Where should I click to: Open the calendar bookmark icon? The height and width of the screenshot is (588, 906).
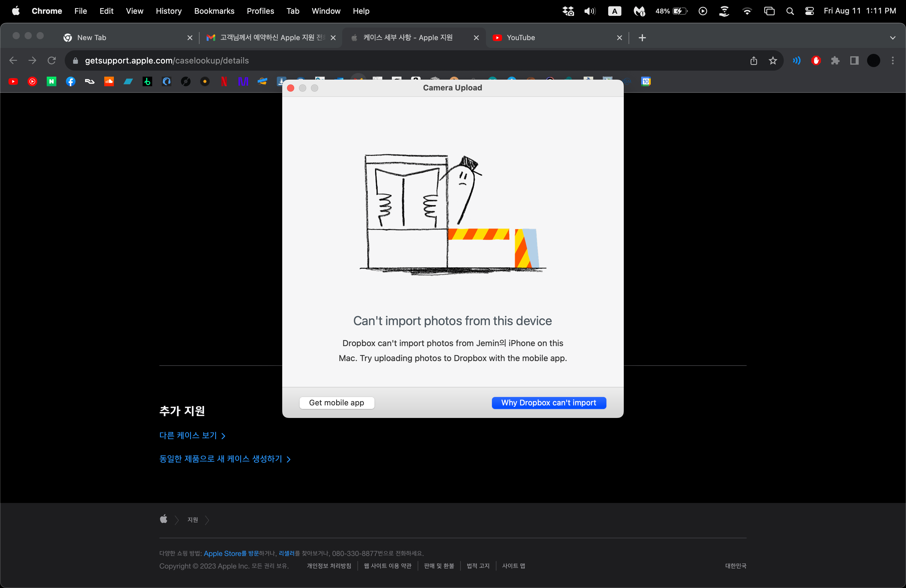[x=646, y=81]
